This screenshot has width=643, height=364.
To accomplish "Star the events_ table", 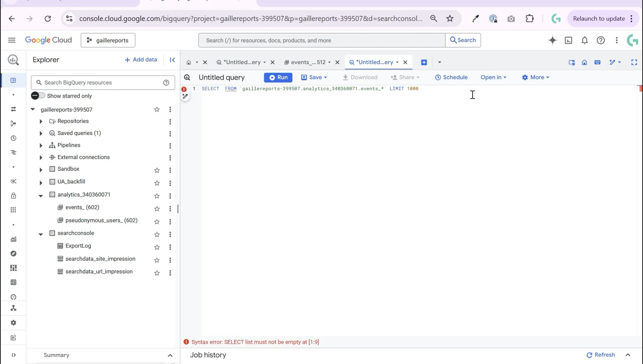I will tap(157, 209).
